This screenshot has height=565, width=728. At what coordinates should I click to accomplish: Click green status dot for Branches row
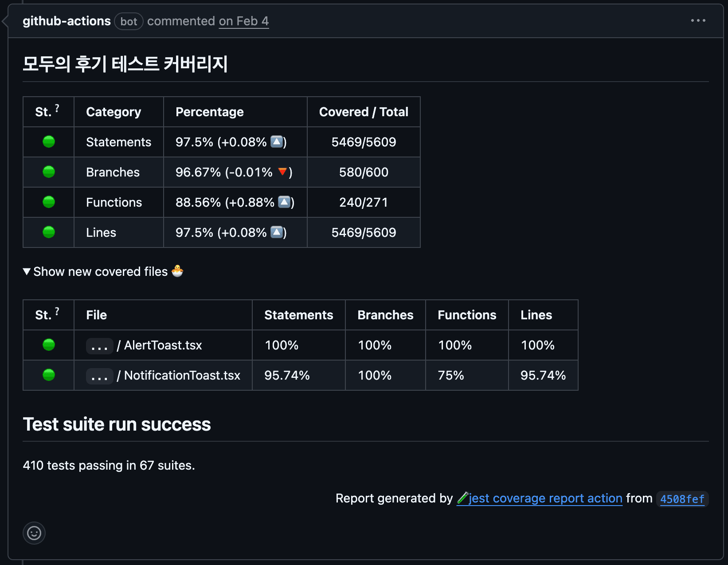(49, 172)
